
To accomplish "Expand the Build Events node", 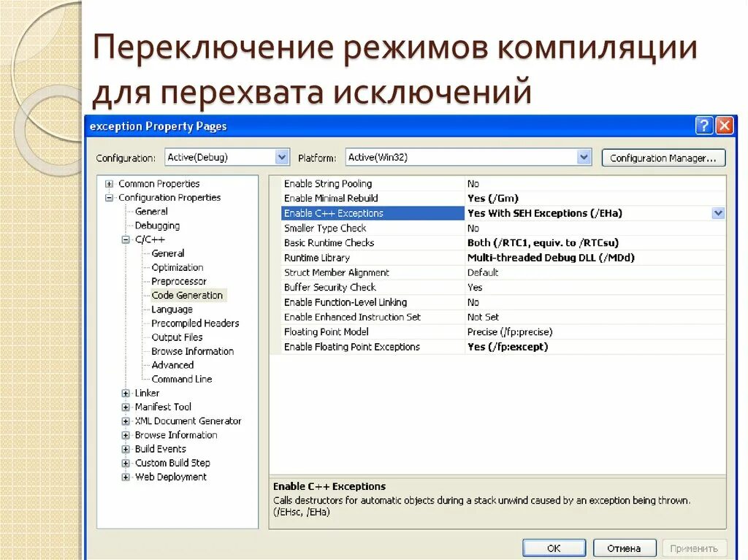I will coord(126,449).
